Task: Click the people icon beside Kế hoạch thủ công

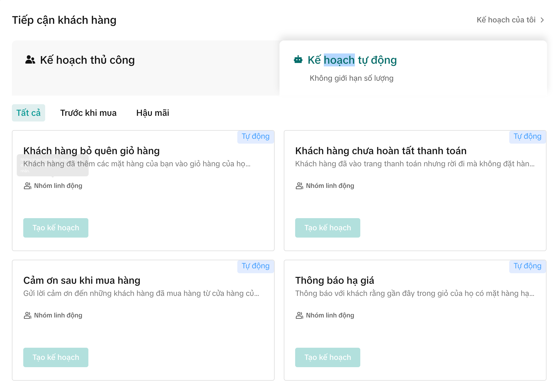Action: pyautogui.click(x=30, y=60)
